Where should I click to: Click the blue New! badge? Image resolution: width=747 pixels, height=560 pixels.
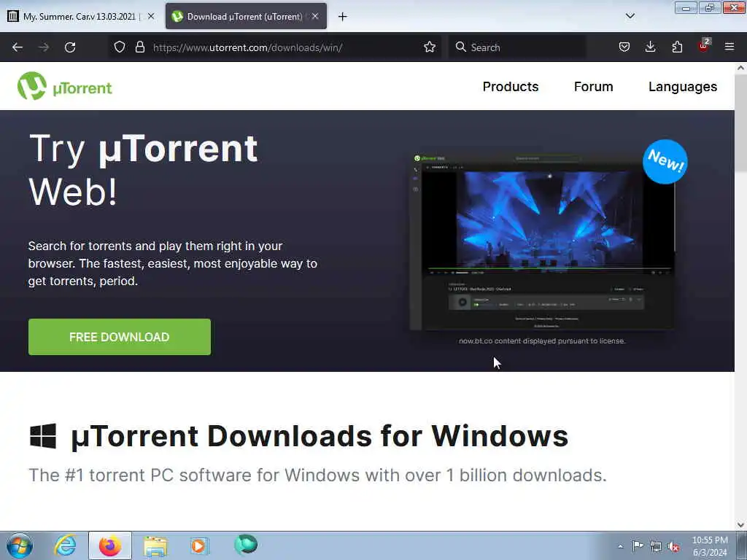[665, 161]
